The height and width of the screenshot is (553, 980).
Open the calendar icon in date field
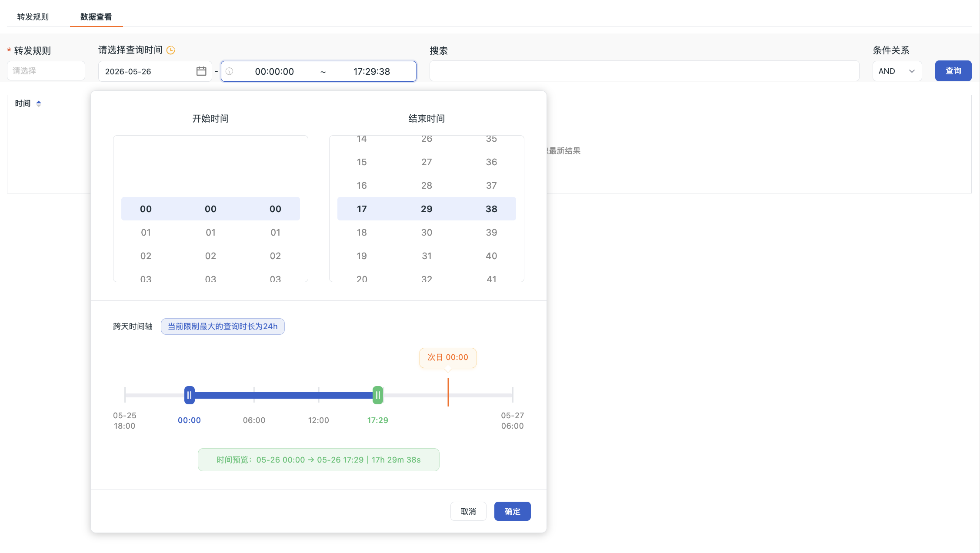(x=201, y=71)
